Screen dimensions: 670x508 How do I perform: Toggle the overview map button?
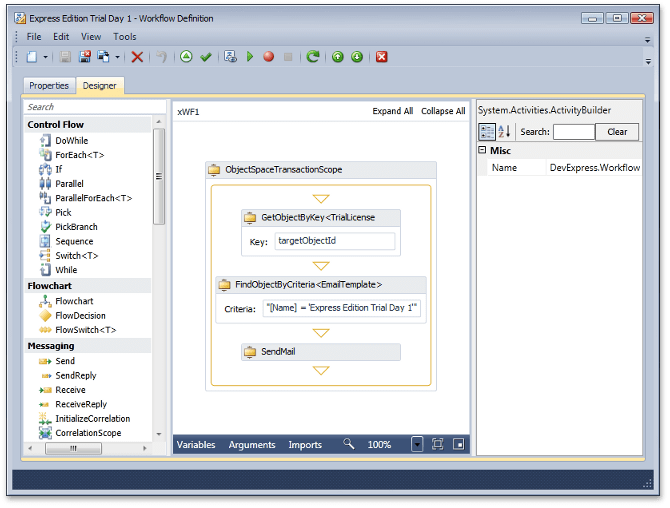[x=459, y=444]
